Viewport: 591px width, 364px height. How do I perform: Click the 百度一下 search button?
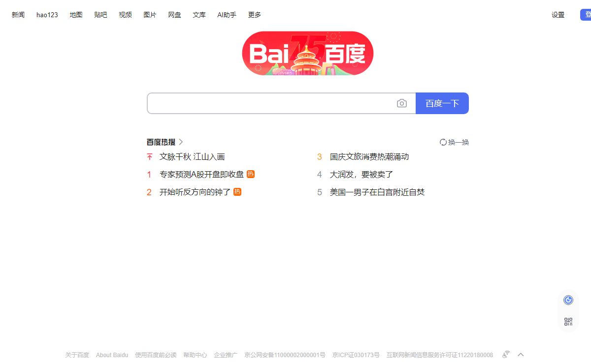click(442, 103)
